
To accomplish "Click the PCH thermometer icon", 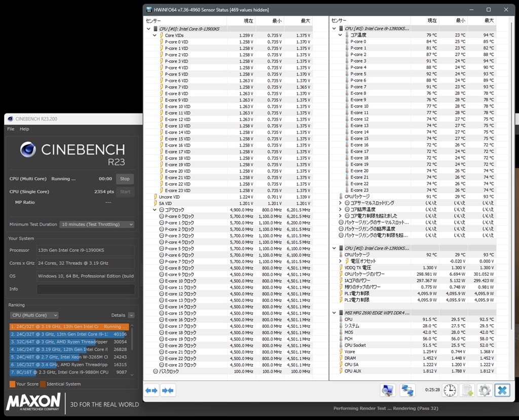I will (341, 338).
